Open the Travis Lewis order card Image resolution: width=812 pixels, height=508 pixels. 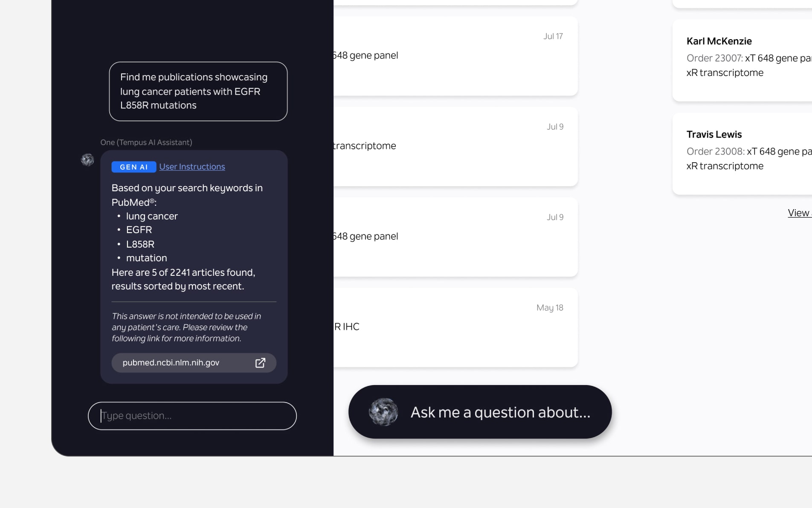tap(742, 154)
